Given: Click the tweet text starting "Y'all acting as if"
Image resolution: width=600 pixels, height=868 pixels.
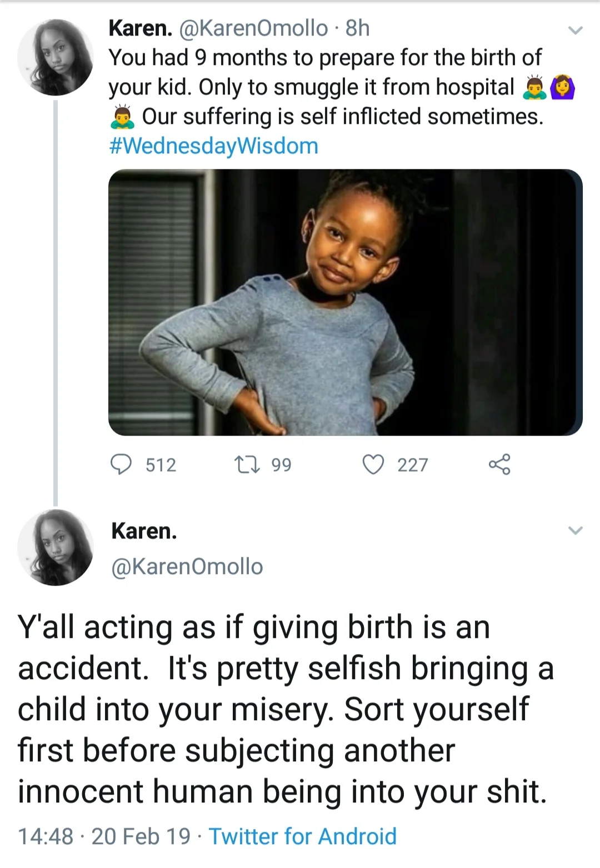Looking at the screenshot, I should (x=283, y=709).
